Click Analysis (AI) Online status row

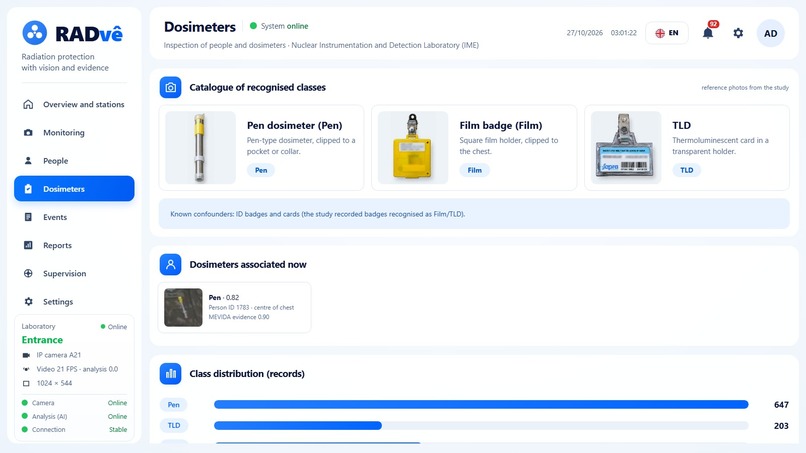click(x=74, y=416)
